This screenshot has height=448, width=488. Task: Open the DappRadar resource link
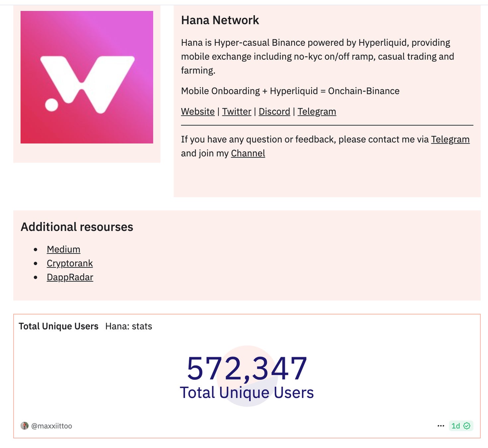click(70, 277)
